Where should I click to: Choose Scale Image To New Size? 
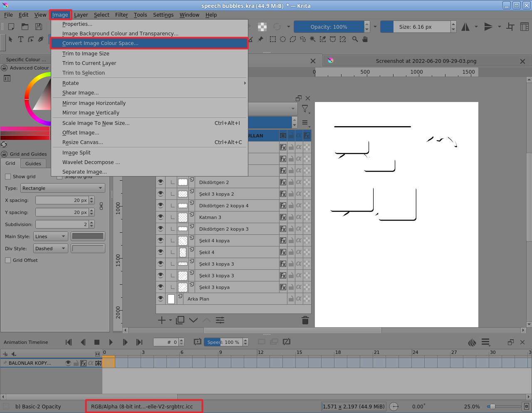click(x=96, y=123)
